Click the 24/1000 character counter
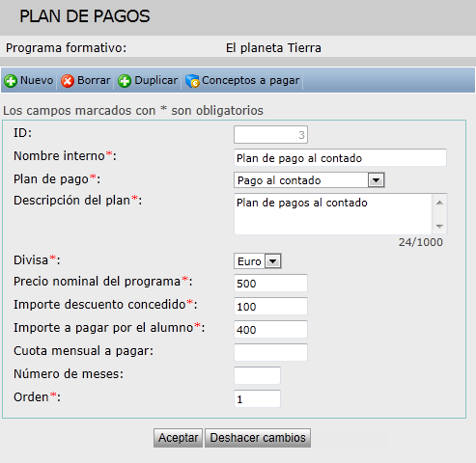Viewport: 476px width, 463px height. (x=421, y=242)
